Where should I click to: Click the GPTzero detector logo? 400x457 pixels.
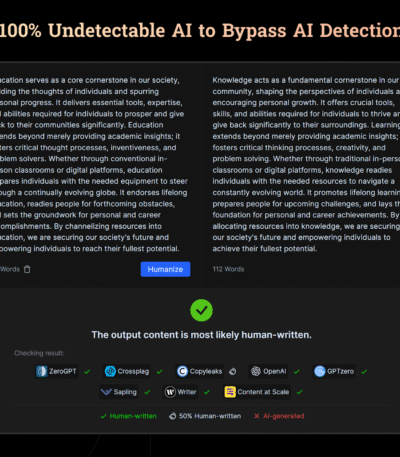pos(320,371)
